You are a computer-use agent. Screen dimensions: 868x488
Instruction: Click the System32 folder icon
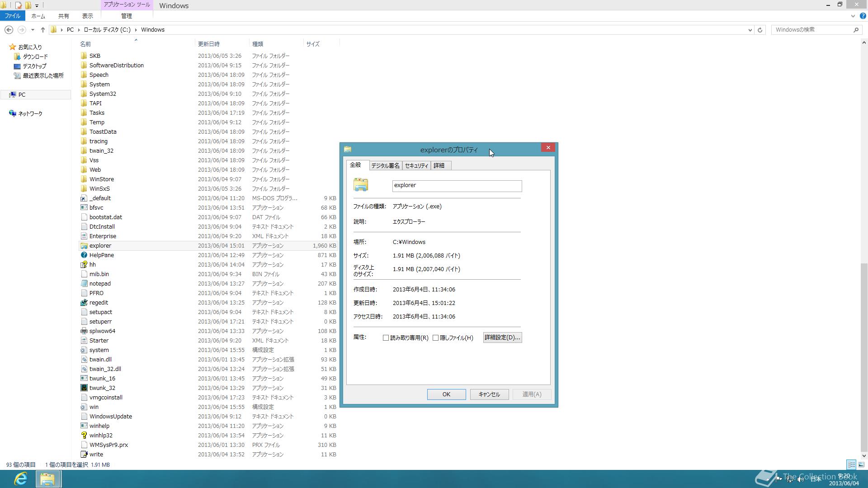pyautogui.click(x=84, y=94)
